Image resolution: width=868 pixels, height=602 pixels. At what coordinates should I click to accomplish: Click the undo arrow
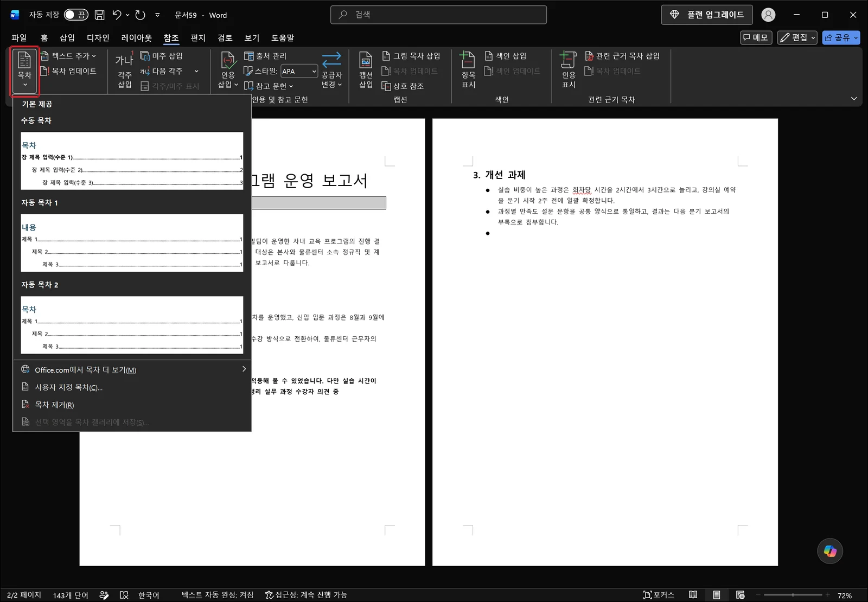pos(117,15)
